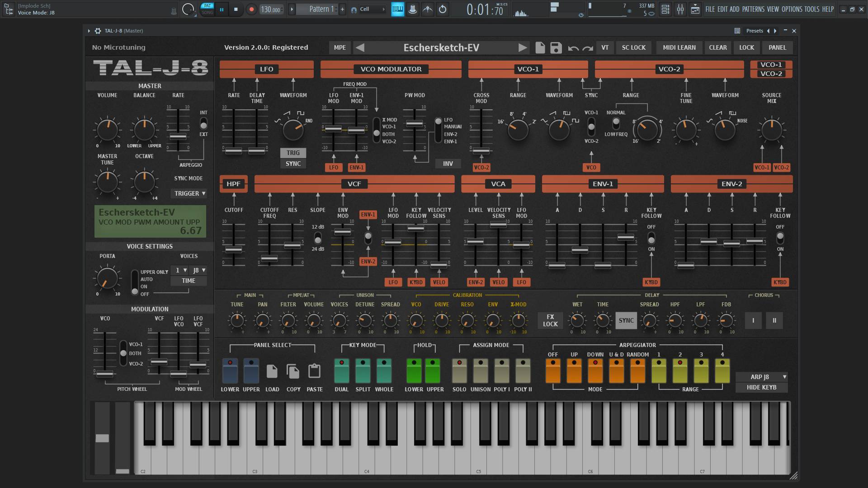Click the undo arrow icon
Viewport: 868px width, 488px height.
click(573, 48)
